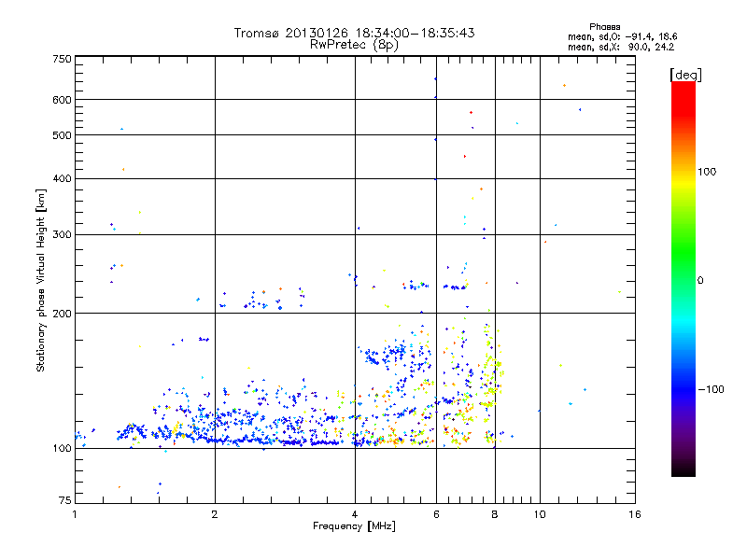The image size is (747, 560).
Task: Click the x-axis '2' tick label
Action: click(x=215, y=514)
